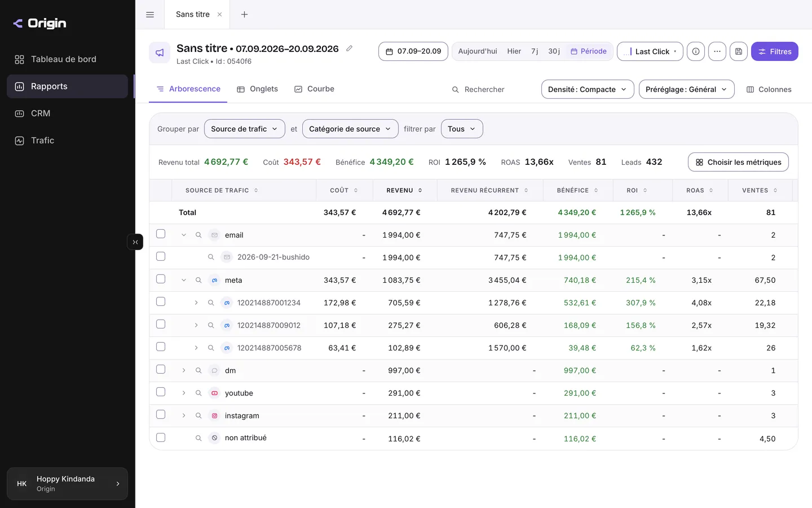Switch to the Courbe view tab
The image size is (812, 508).
point(315,89)
